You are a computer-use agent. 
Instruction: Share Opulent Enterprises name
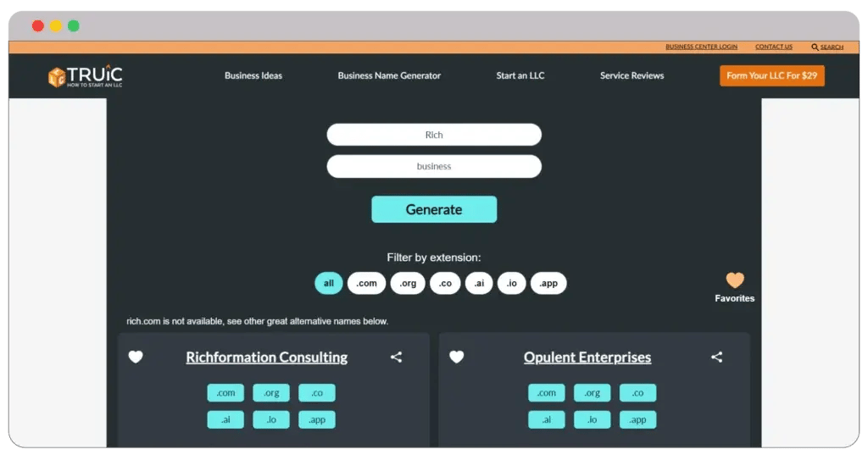point(716,357)
